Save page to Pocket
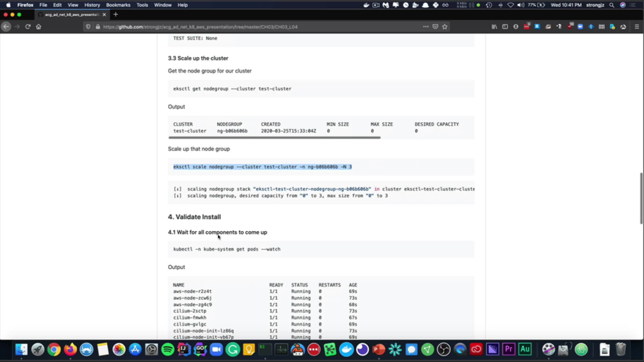 (435, 27)
